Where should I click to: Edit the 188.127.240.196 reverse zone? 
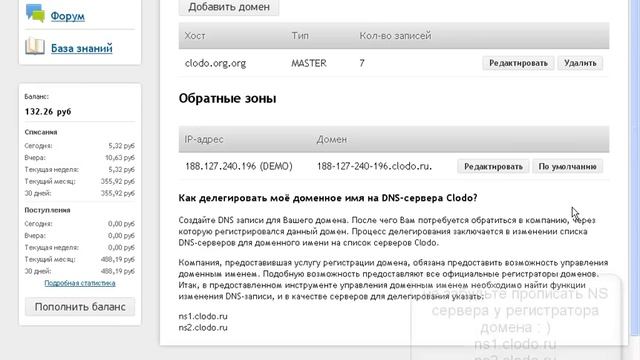(493, 167)
